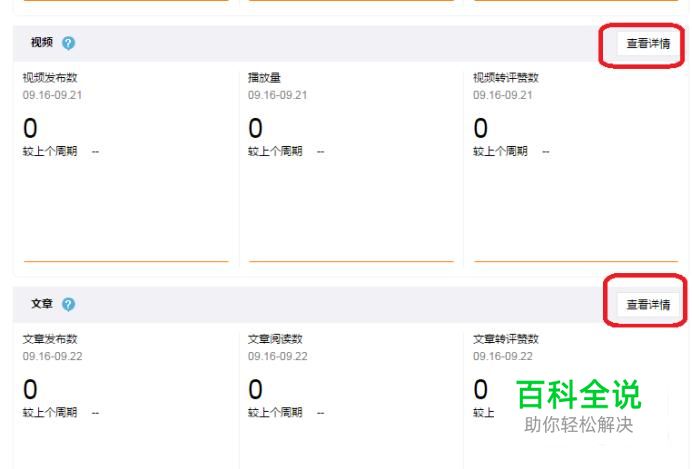692x469 pixels.
Task: Click the help icon beside 文章
Action: (x=68, y=304)
